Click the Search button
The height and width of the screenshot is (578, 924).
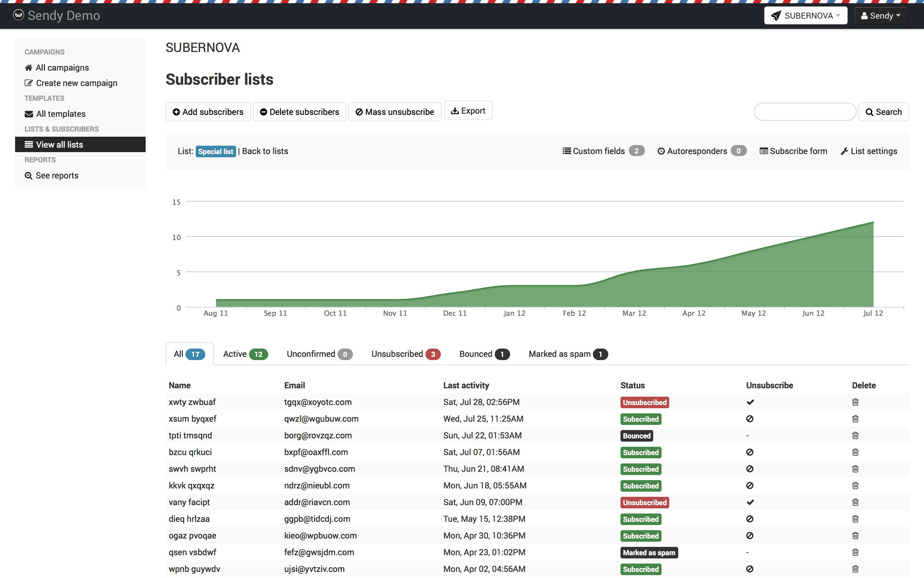click(x=884, y=112)
